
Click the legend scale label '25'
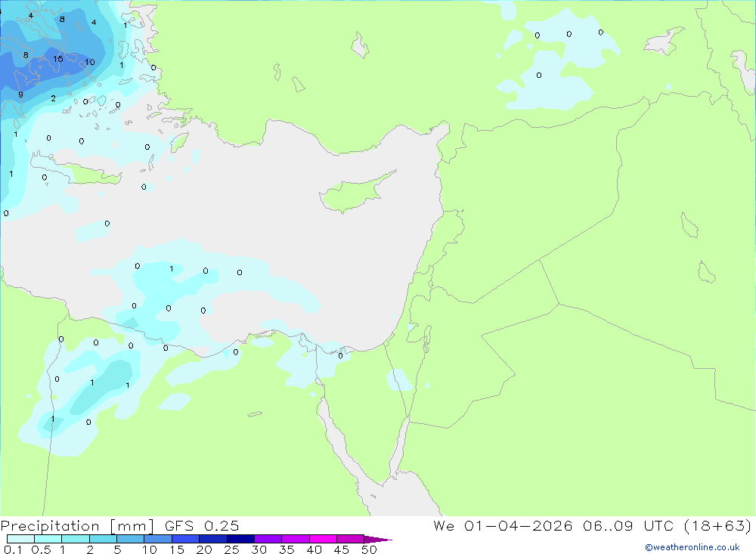(x=231, y=549)
